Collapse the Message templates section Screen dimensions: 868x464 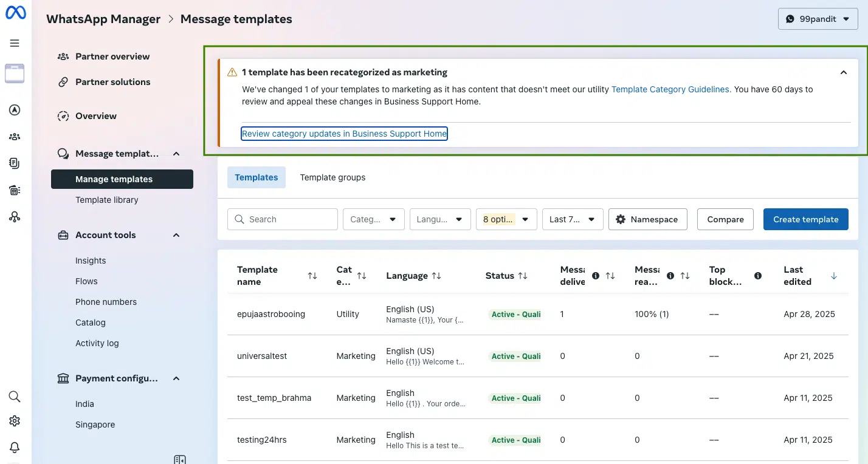coord(176,154)
